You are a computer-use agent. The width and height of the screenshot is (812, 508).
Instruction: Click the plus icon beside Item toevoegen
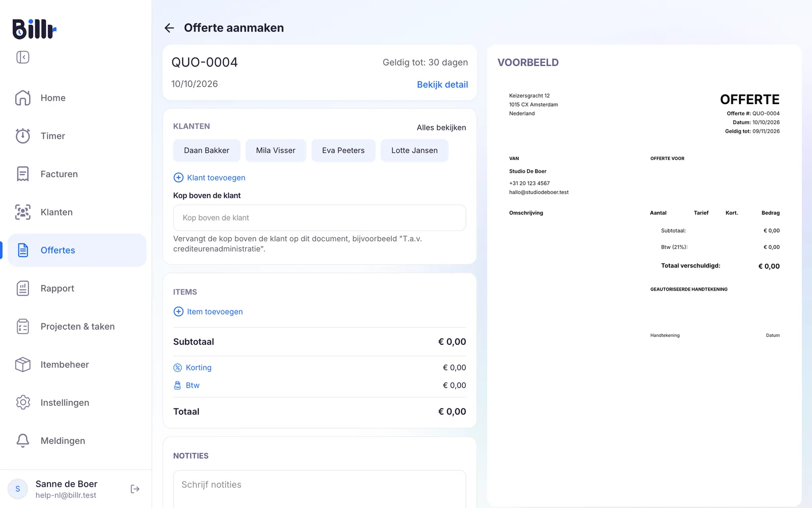point(179,312)
